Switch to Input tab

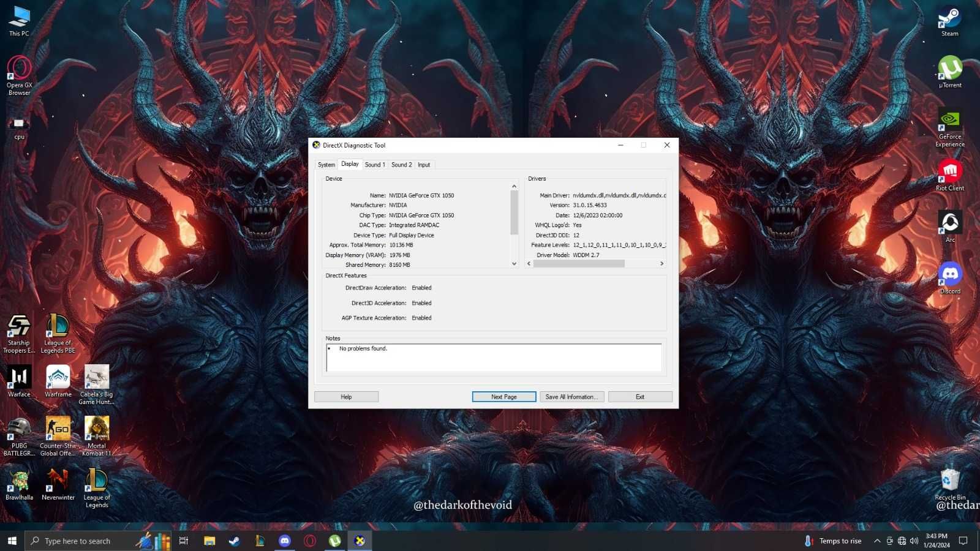click(x=424, y=165)
